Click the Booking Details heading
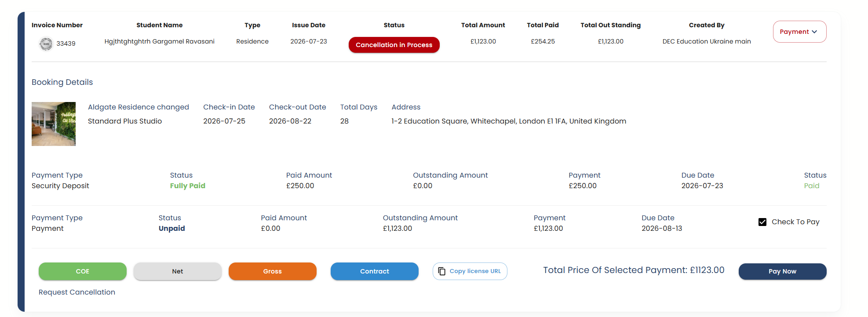This screenshot has height=317, width=868. point(62,82)
